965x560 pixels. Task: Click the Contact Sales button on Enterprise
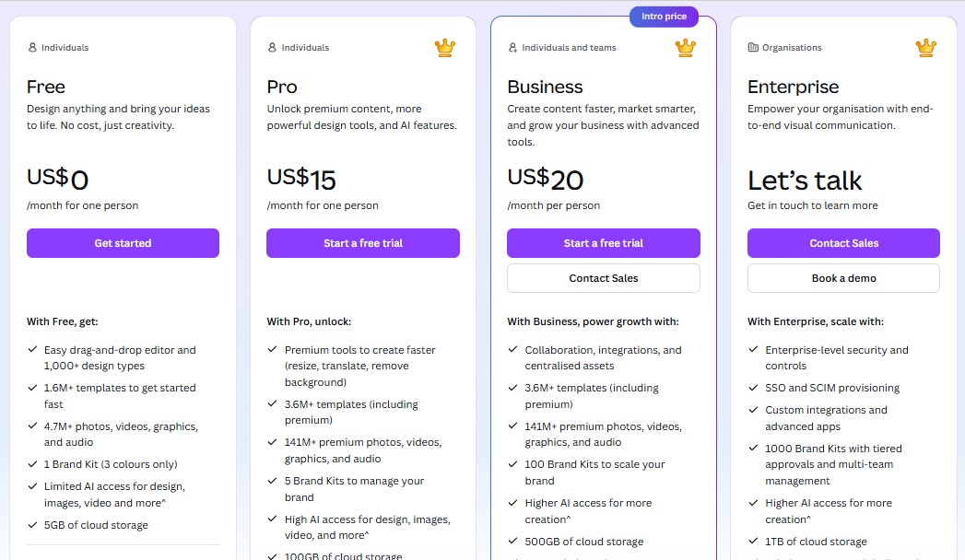tap(843, 242)
